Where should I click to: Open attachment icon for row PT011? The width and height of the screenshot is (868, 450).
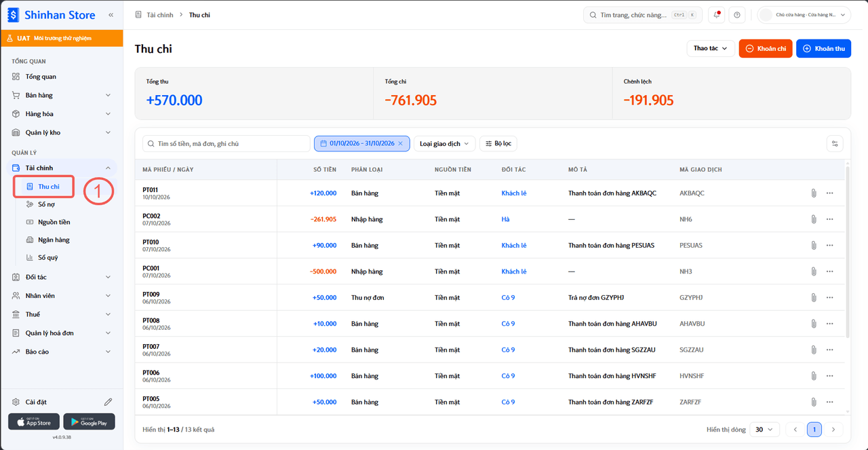point(813,193)
